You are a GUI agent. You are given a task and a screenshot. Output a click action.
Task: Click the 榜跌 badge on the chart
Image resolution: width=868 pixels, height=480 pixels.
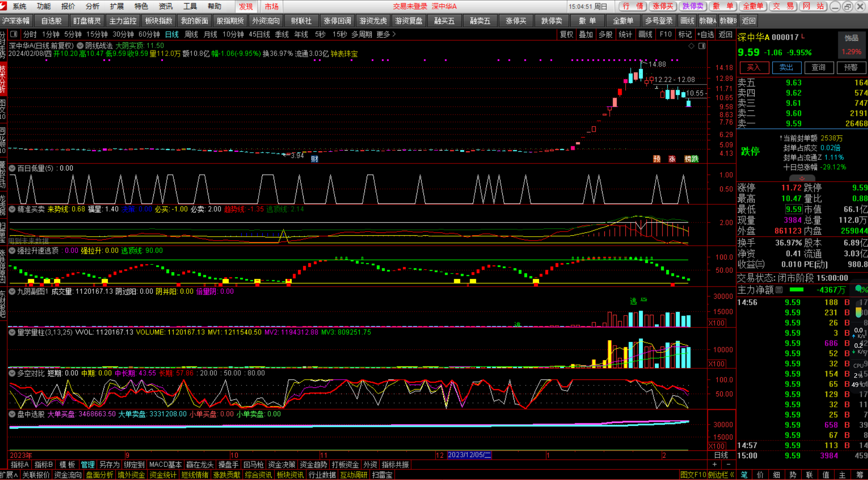(691, 159)
